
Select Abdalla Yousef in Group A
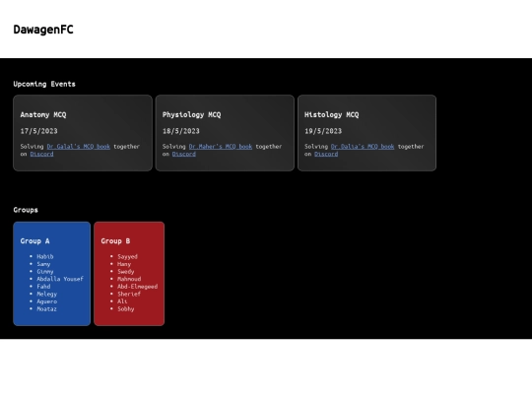60,279
